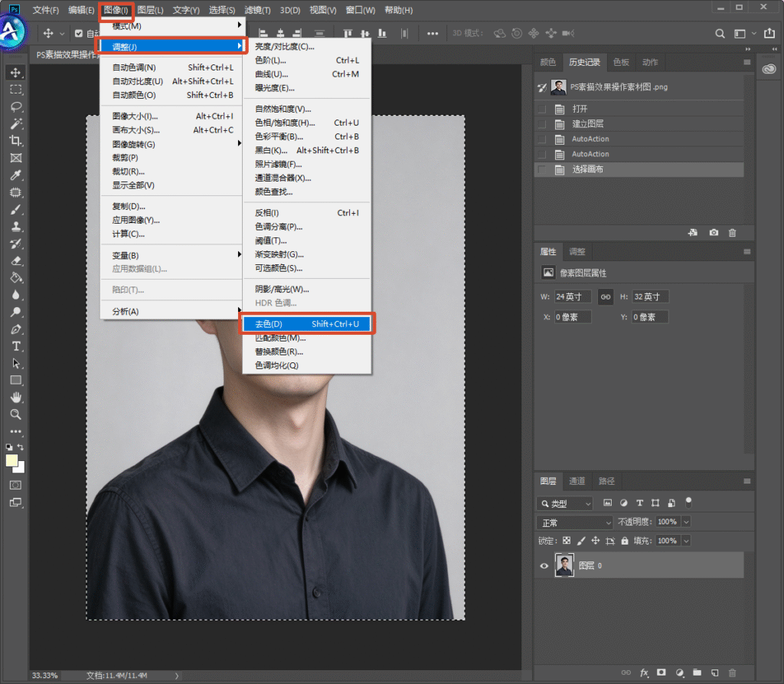Select the Eraser tool
This screenshot has height=684, width=784.
coord(16,260)
